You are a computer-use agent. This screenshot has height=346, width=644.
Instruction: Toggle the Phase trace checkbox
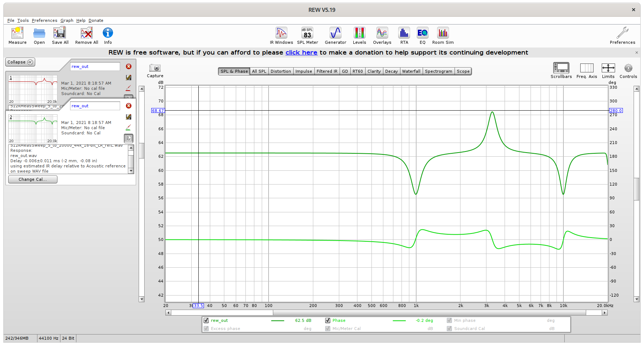pyautogui.click(x=328, y=320)
